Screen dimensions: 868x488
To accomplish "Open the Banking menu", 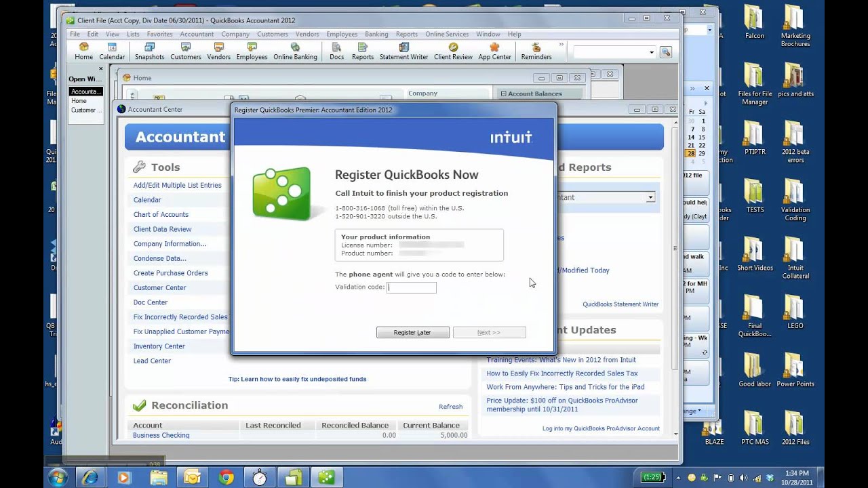I will click(x=376, y=34).
